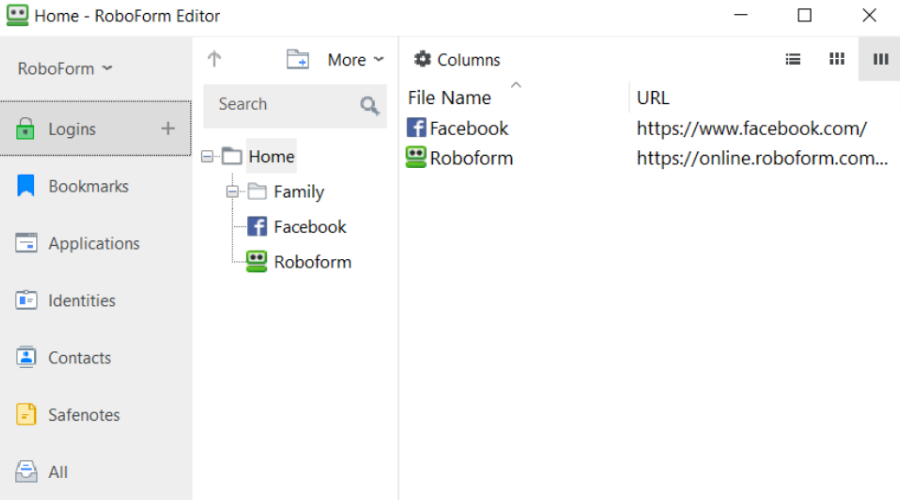The height and width of the screenshot is (500, 900).
Task: Switch to columns details view
Action: click(880, 59)
